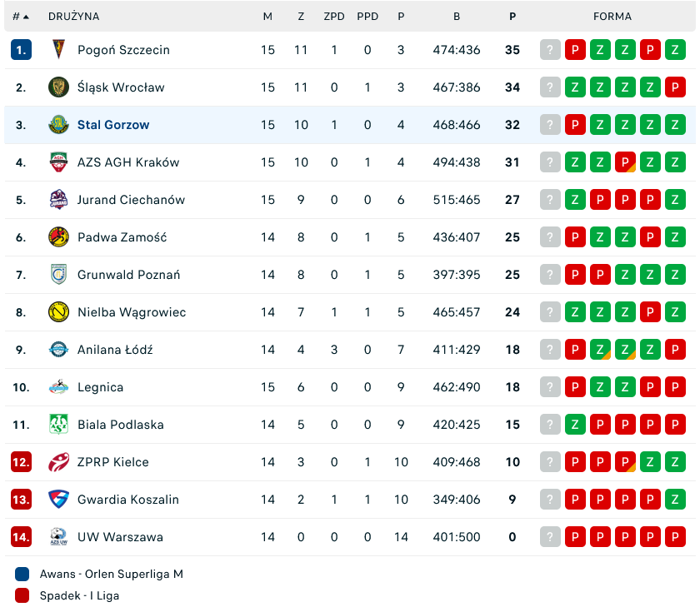Click the Nielba Wągrowiec yellow crest

(x=58, y=312)
